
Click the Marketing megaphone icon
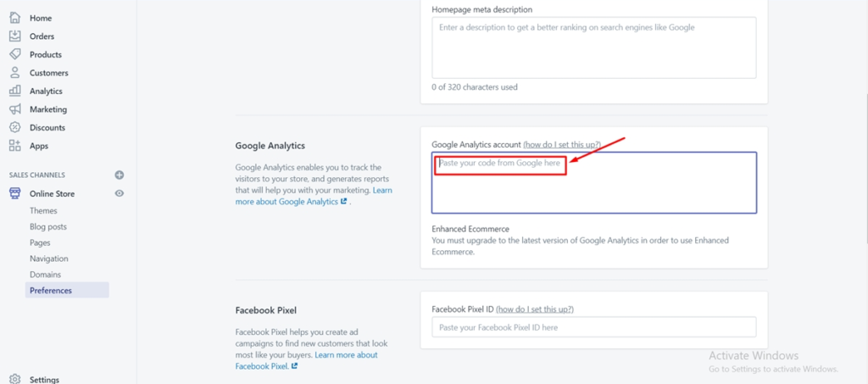15,109
